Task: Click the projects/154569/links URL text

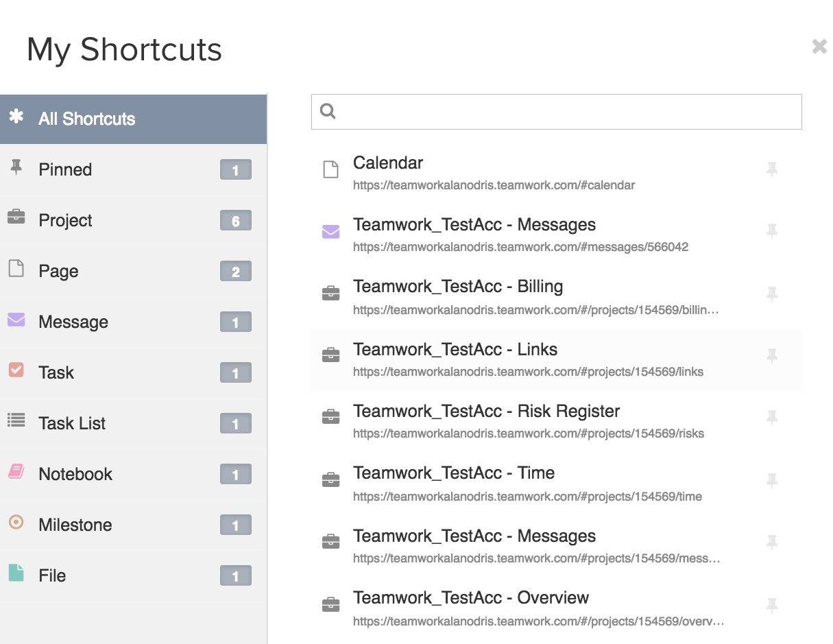Action: [529, 372]
